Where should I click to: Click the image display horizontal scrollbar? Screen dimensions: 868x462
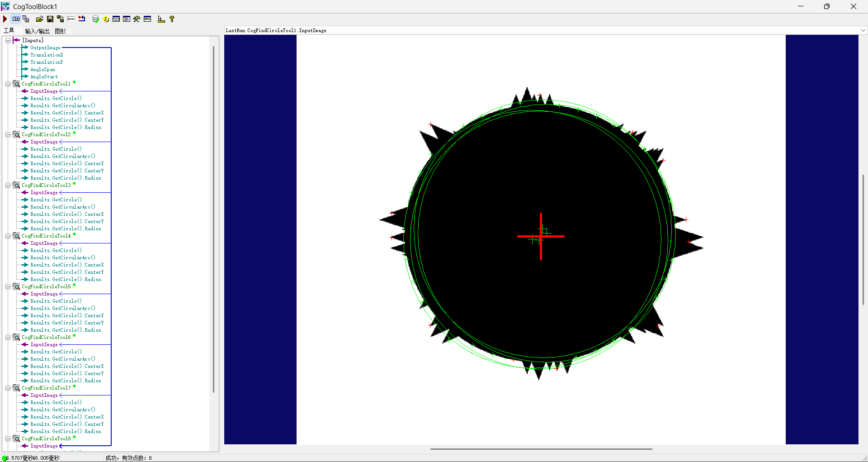point(541,449)
